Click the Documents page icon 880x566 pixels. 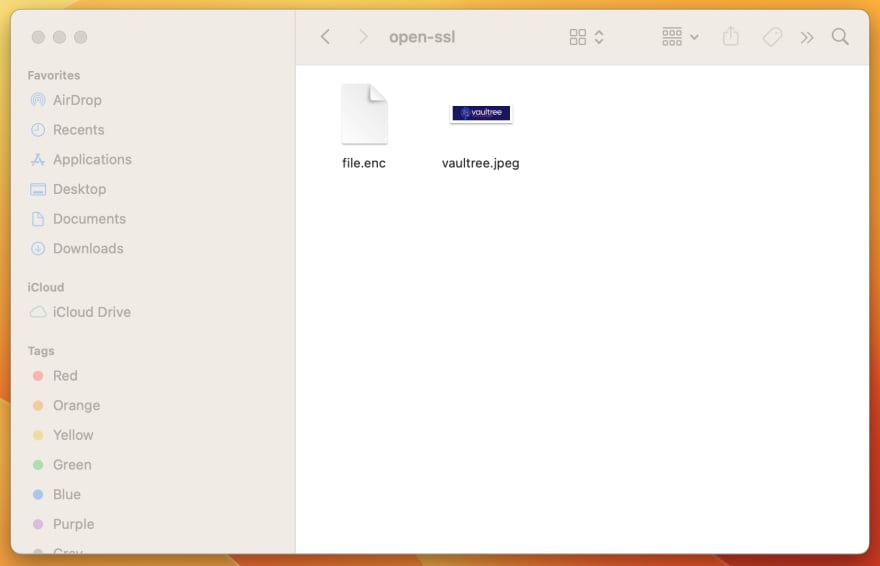pos(38,219)
